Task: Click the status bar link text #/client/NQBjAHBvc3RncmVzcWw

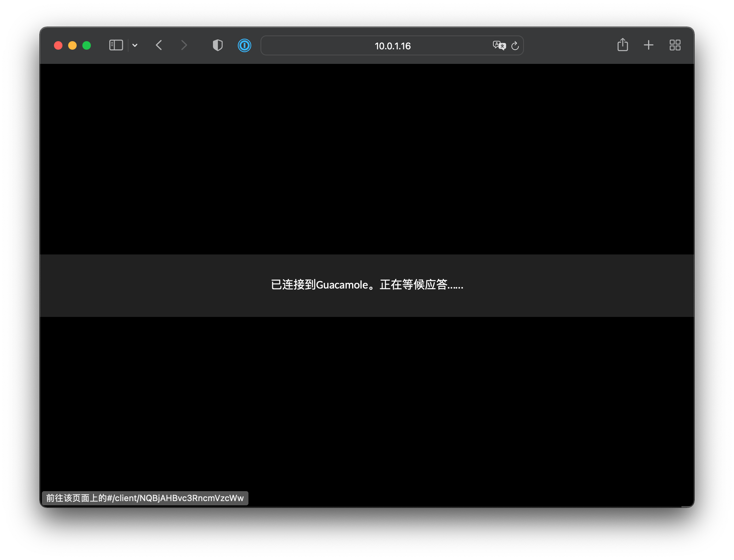Action: click(x=175, y=498)
